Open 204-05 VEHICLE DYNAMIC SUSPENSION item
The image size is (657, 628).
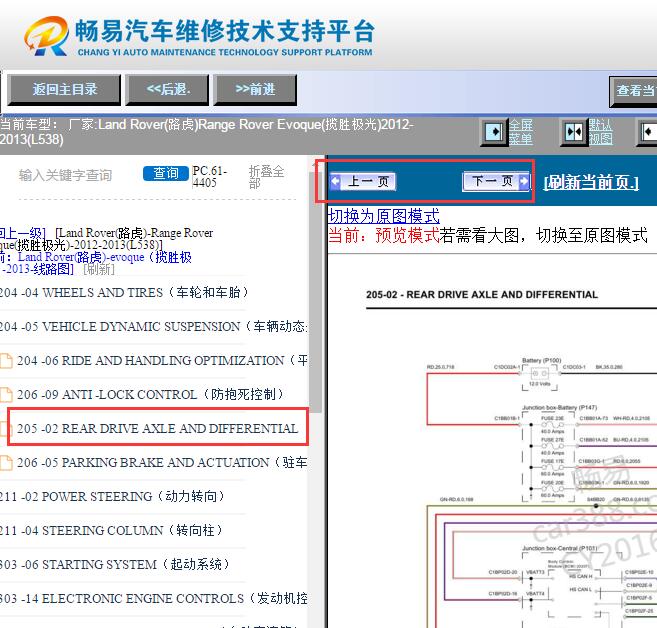coord(153,326)
